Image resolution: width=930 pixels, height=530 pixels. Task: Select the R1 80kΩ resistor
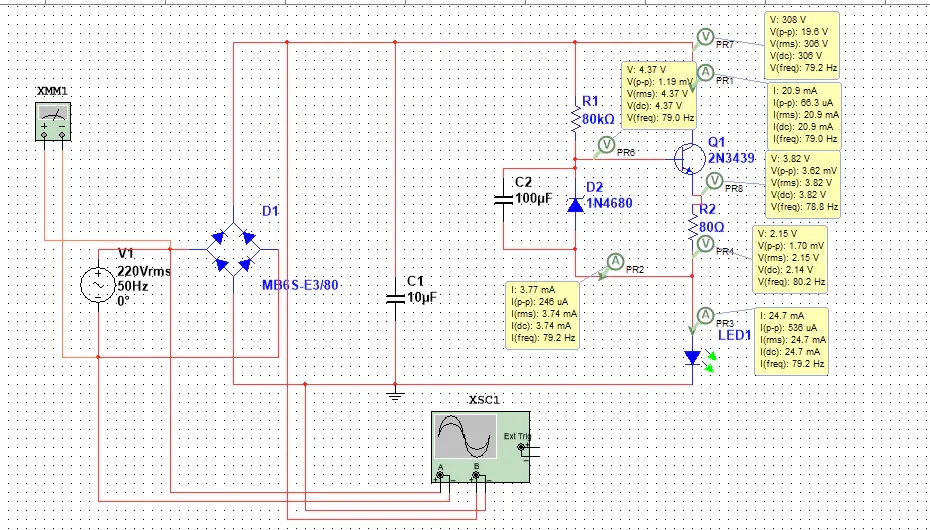click(575, 120)
